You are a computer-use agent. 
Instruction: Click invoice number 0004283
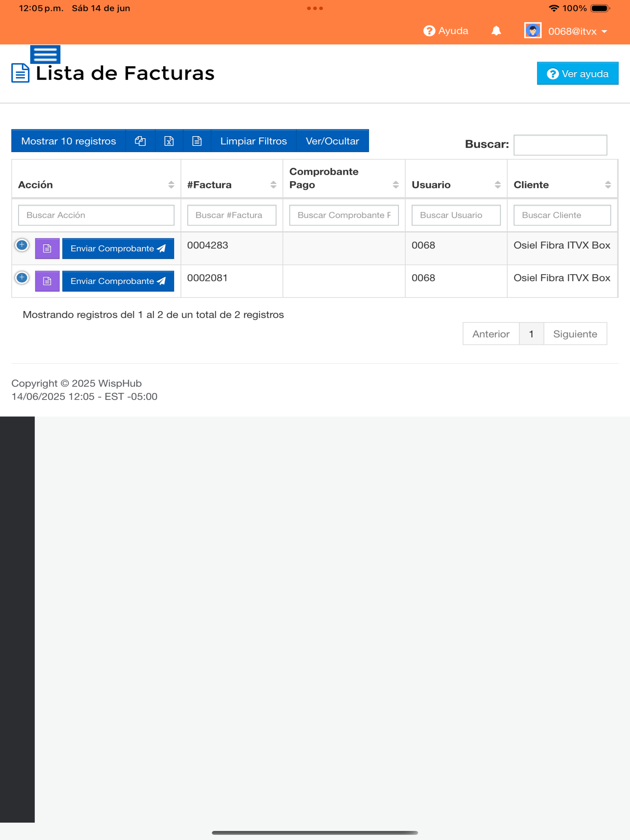(x=207, y=245)
